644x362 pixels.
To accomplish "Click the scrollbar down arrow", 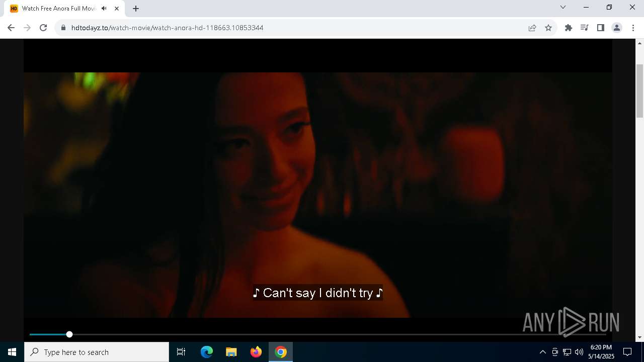I will point(640,337).
